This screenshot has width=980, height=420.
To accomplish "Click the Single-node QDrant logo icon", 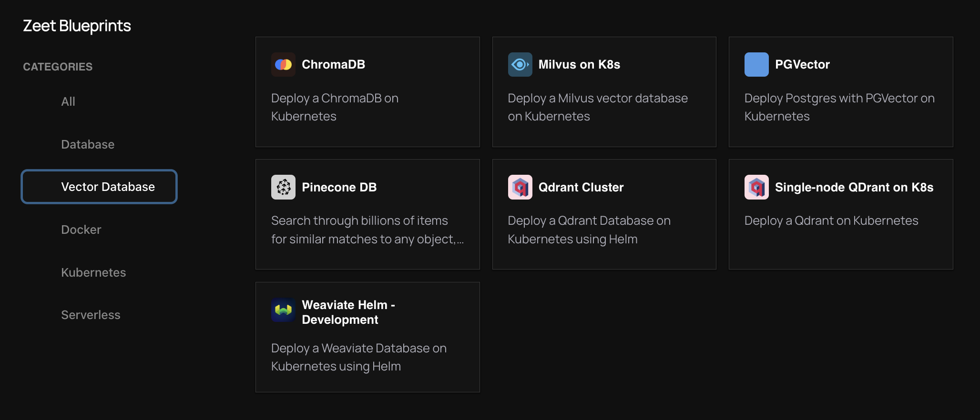I will click(x=756, y=187).
